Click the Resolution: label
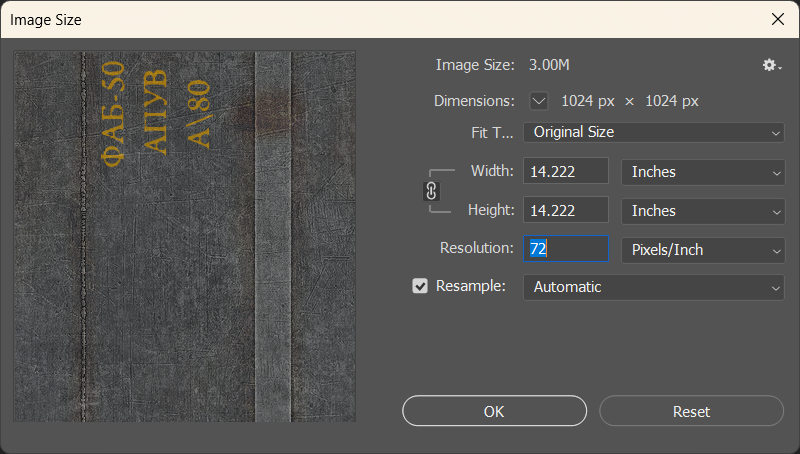Screen dimensions: 800x454 click(x=477, y=248)
